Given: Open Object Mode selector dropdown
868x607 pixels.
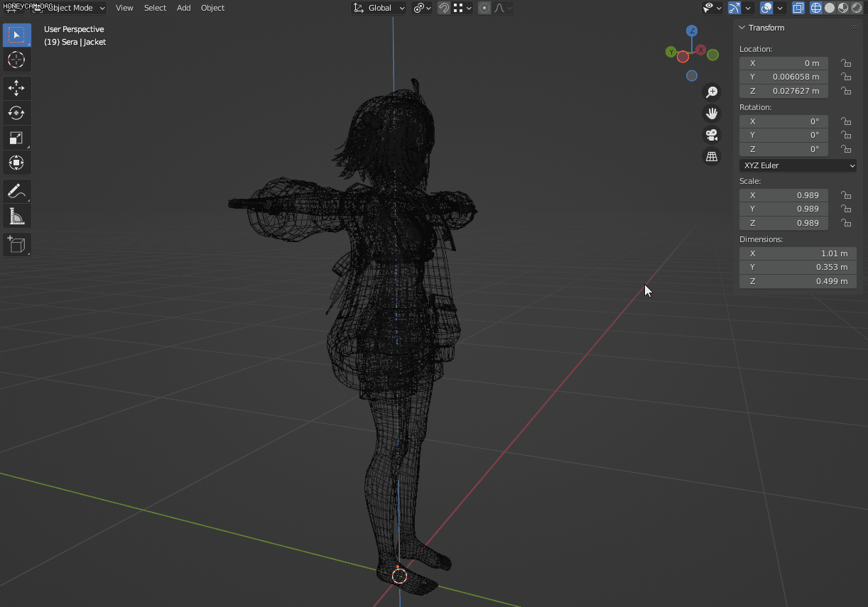Looking at the screenshot, I should [x=69, y=8].
